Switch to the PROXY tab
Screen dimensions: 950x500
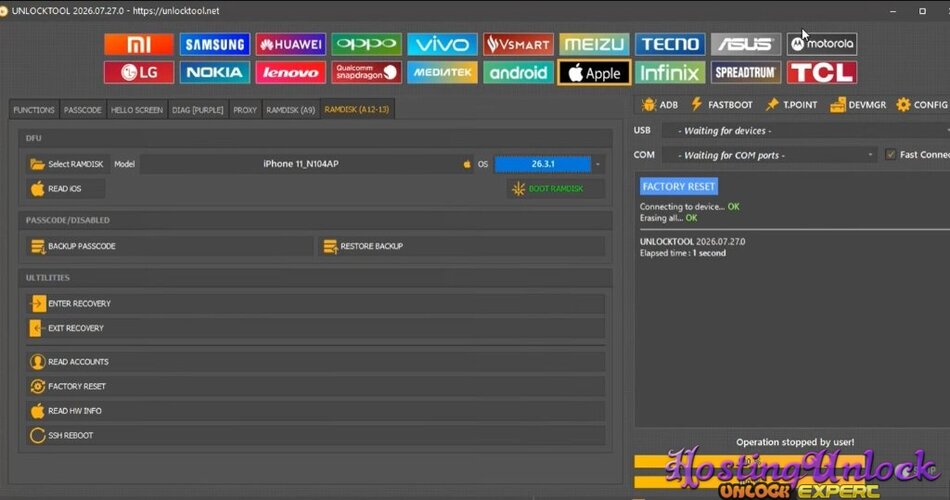(x=245, y=110)
